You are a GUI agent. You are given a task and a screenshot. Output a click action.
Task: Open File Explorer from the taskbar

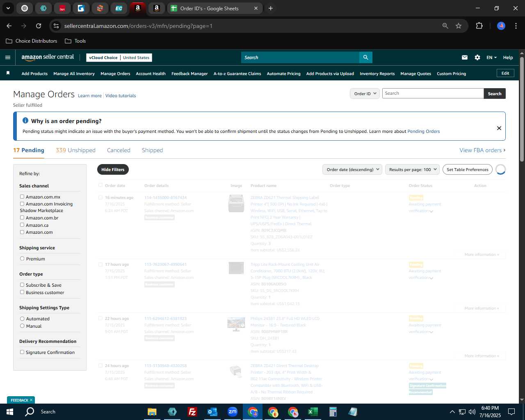pos(152,412)
